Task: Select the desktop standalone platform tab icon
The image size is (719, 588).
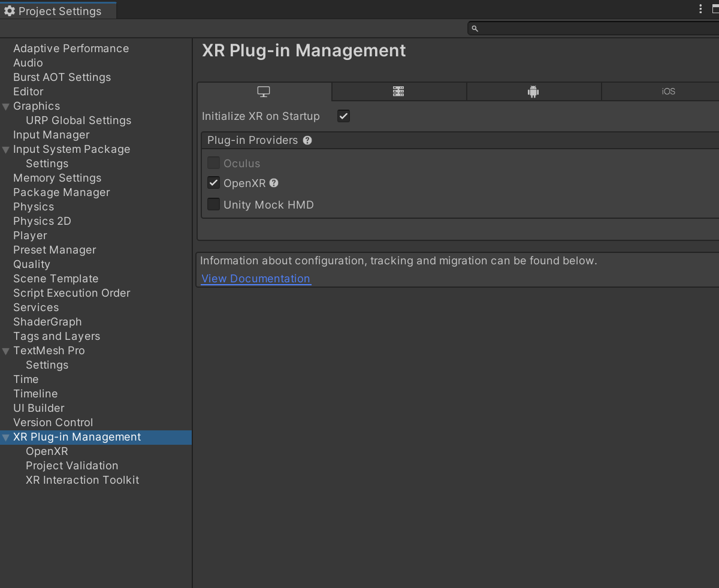Action: [264, 92]
